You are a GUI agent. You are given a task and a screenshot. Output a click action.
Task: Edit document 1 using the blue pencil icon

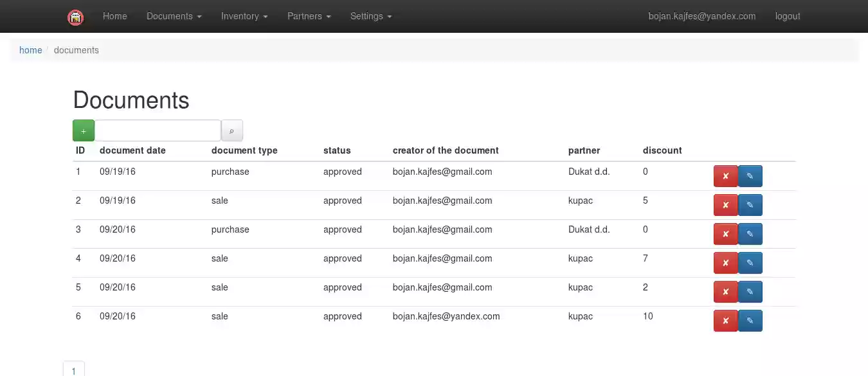[x=750, y=175]
